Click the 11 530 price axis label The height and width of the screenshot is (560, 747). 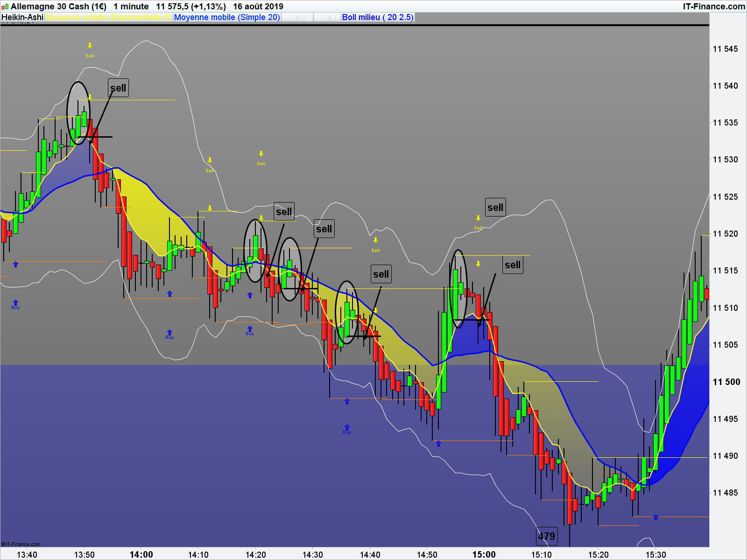click(x=726, y=160)
